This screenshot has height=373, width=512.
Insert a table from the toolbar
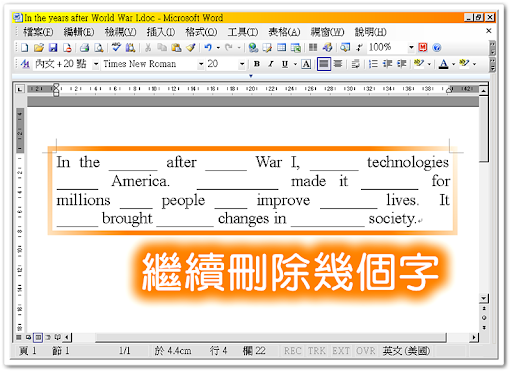282,48
